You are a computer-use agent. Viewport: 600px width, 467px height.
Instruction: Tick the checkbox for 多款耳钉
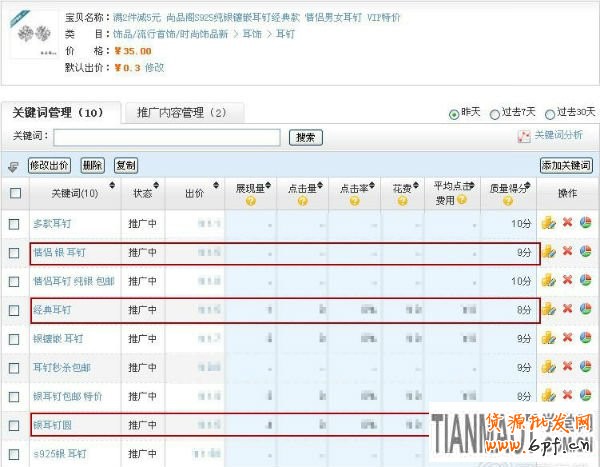[x=14, y=223]
